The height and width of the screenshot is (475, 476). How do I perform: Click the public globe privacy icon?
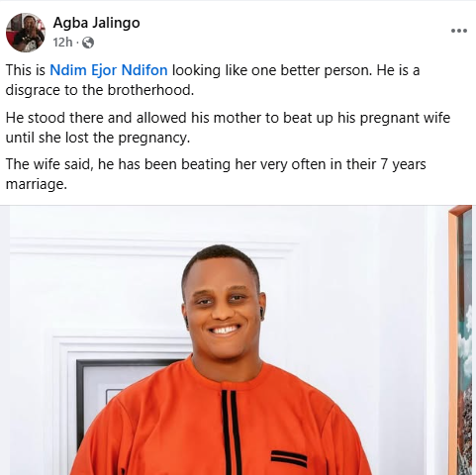(88, 43)
